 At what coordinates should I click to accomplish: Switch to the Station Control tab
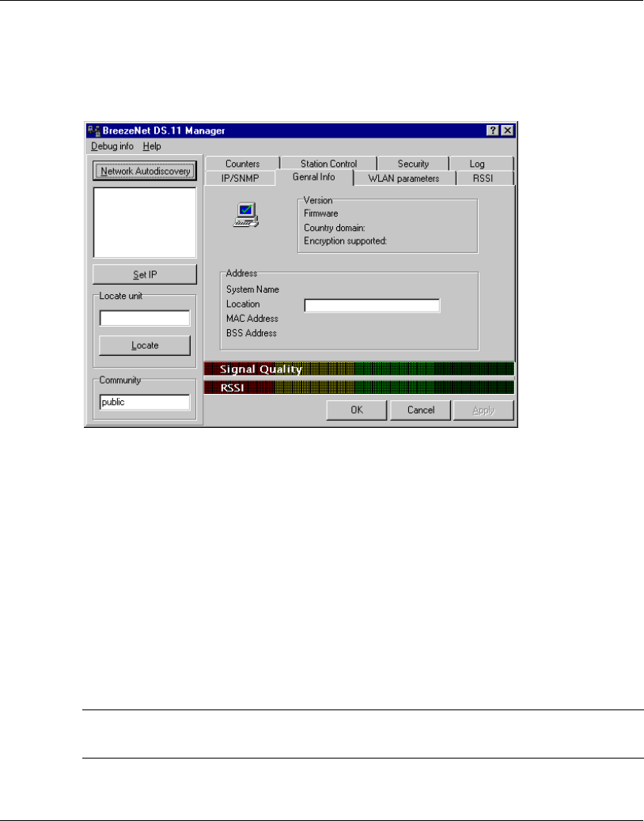[329, 164]
